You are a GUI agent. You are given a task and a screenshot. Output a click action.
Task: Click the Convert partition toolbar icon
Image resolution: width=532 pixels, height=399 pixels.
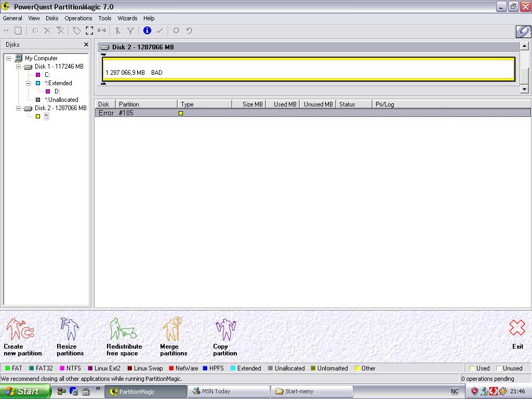pyautogui.click(x=102, y=31)
